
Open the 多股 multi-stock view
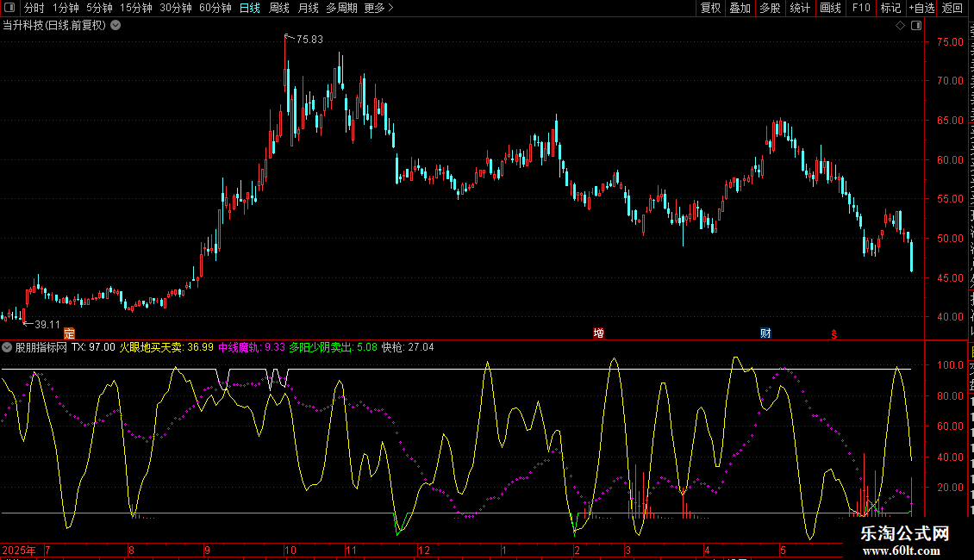770,8
